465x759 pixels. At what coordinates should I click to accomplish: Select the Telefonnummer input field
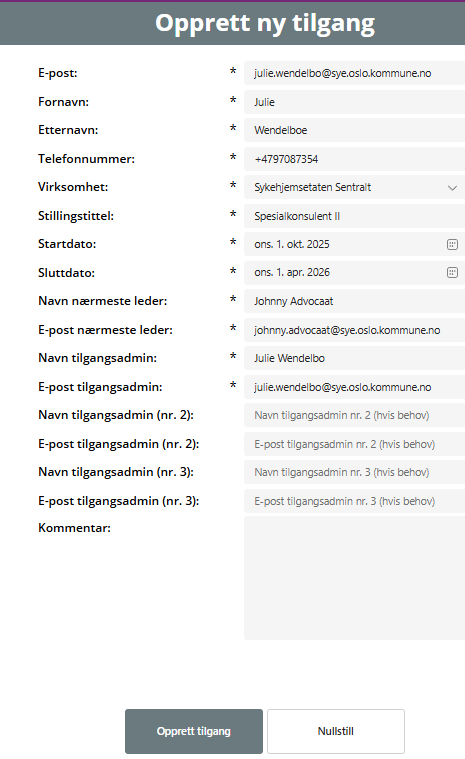tap(354, 159)
